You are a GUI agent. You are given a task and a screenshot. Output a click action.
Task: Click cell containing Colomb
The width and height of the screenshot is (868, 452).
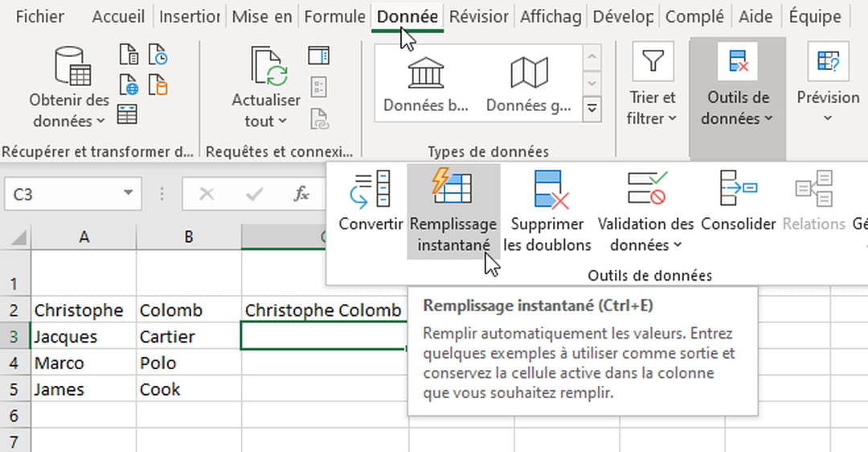coord(189,310)
